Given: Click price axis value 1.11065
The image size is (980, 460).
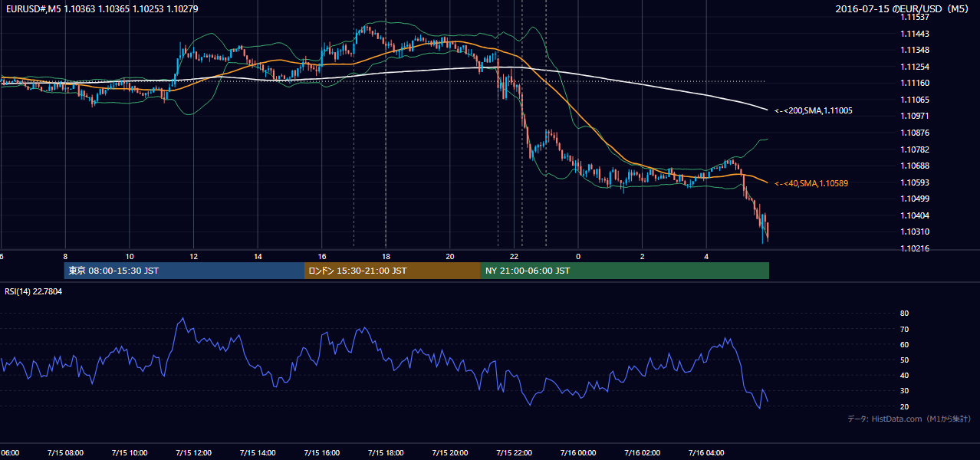Looking at the screenshot, I should [x=914, y=100].
